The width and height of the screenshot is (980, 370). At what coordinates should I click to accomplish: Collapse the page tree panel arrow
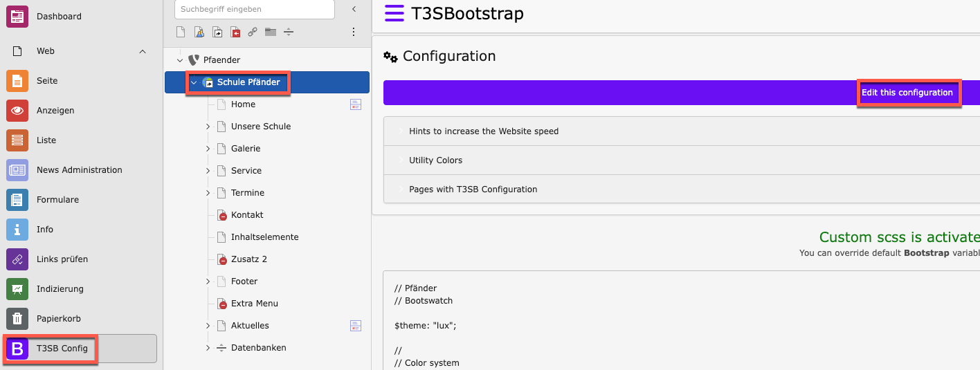pyautogui.click(x=354, y=9)
